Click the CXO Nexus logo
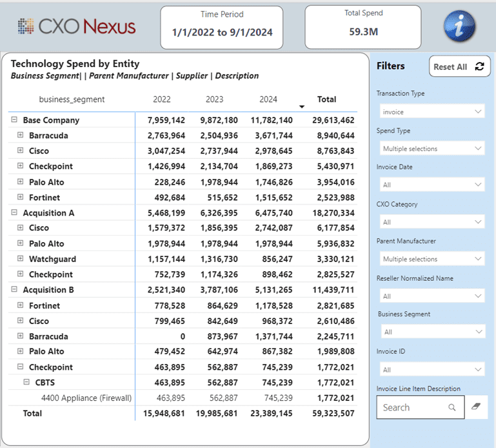This screenshot has height=448, width=496. click(77, 26)
